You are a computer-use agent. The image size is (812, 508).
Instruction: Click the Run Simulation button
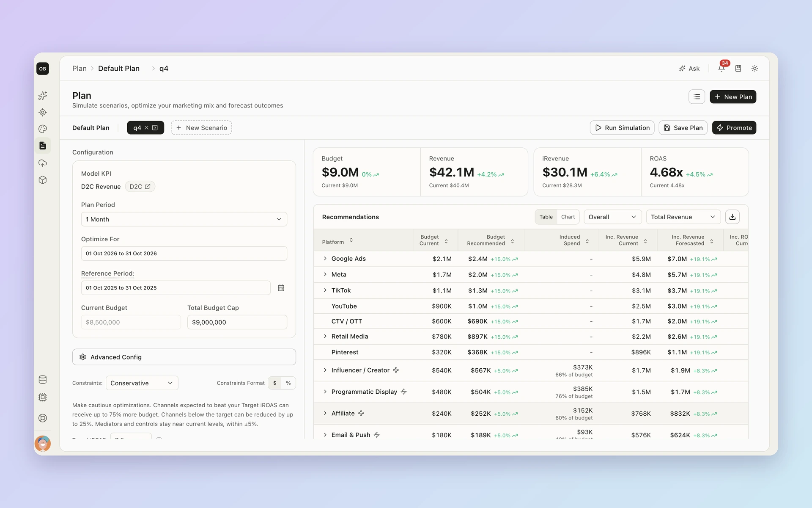tap(622, 128)
